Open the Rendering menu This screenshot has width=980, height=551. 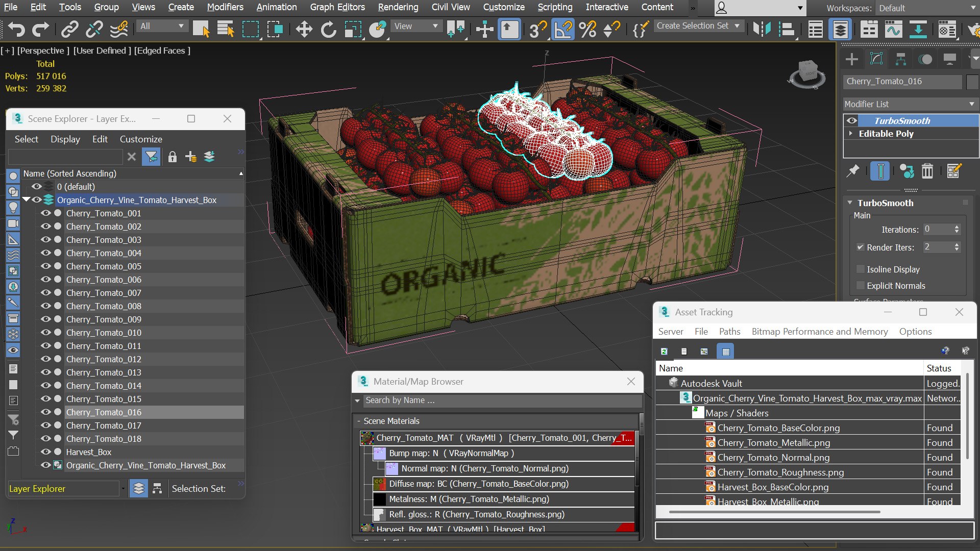pos(398,7)
